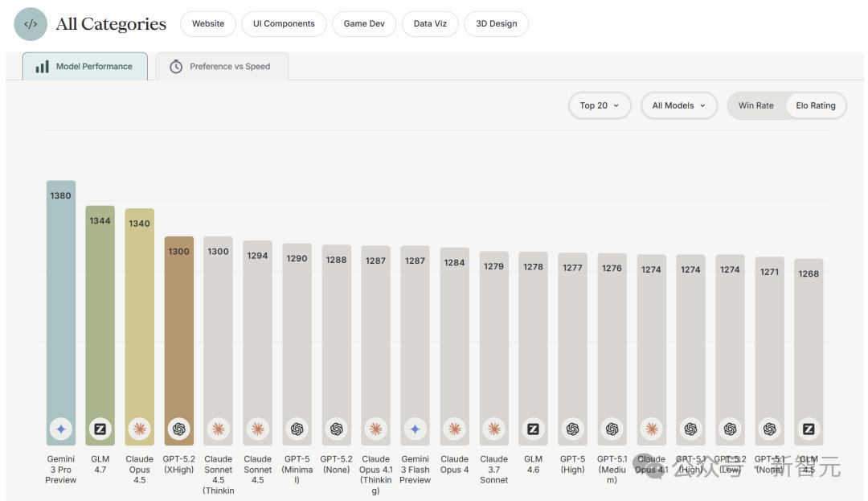Click the bar chart icon in the Model Performance tab
868x501 pixels.
click(x=42, y=67)
